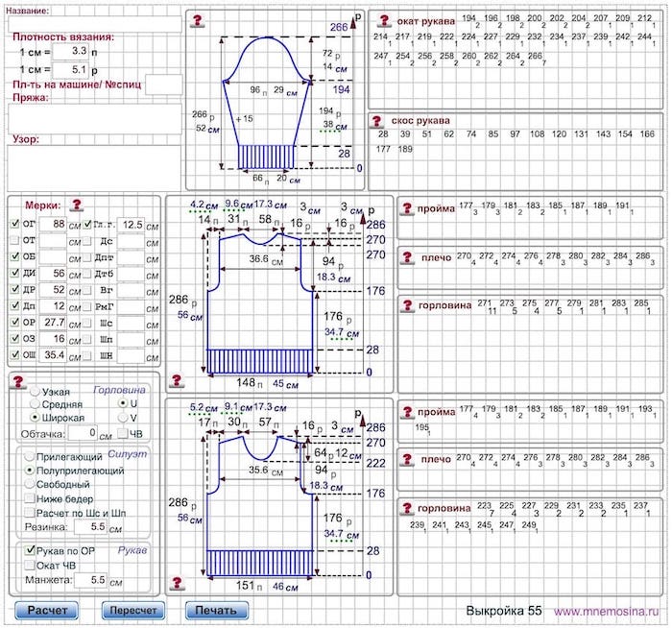Select Свободный silhouette option
Screen dimensions: 672x628
pyautogui.click(x=29, y=484)
